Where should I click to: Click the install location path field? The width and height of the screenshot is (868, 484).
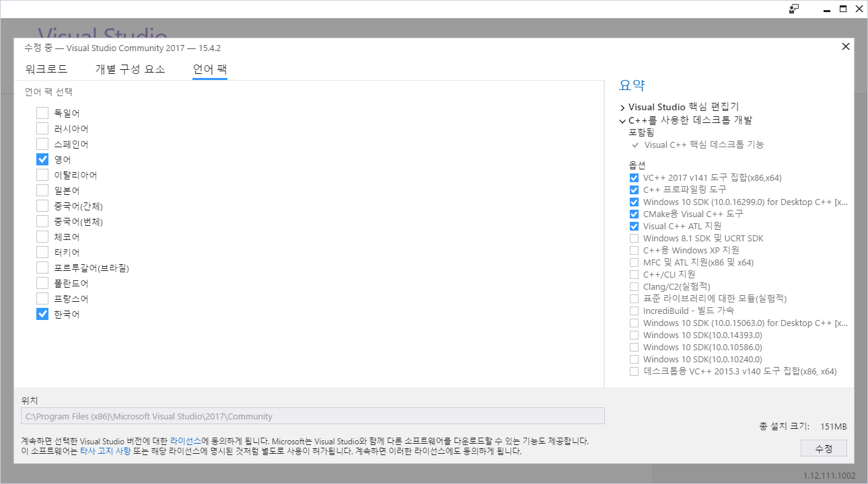(x=313, y=416)
